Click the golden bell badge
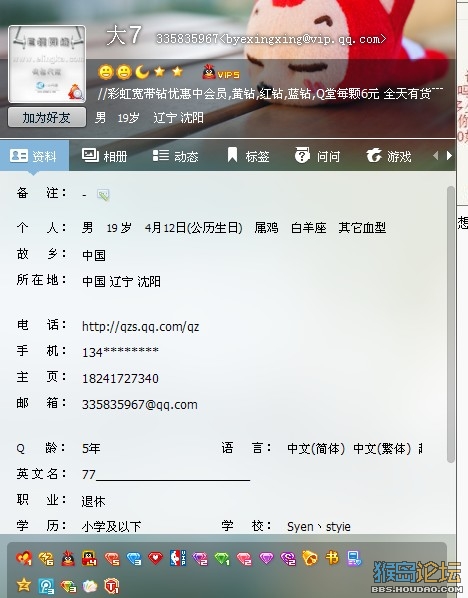Viewport: 468px width, 598px height. click(x=310, y=559)
